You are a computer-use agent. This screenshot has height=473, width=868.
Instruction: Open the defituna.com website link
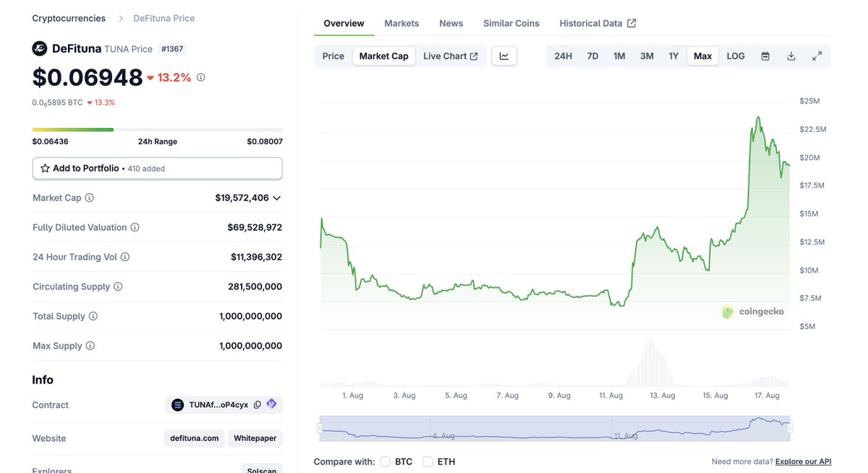click(195, 438)
